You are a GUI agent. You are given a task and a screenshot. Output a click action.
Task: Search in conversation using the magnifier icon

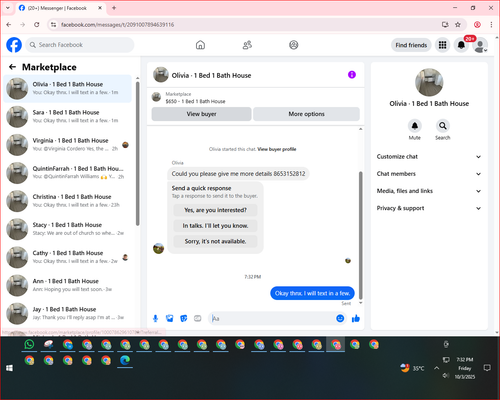(443, 126)
